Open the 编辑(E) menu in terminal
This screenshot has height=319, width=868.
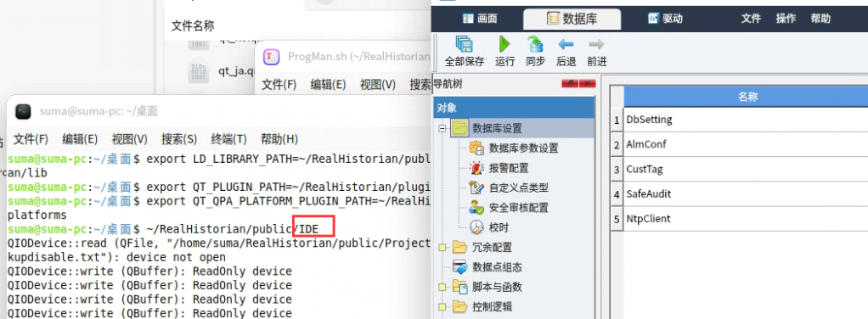81,139
